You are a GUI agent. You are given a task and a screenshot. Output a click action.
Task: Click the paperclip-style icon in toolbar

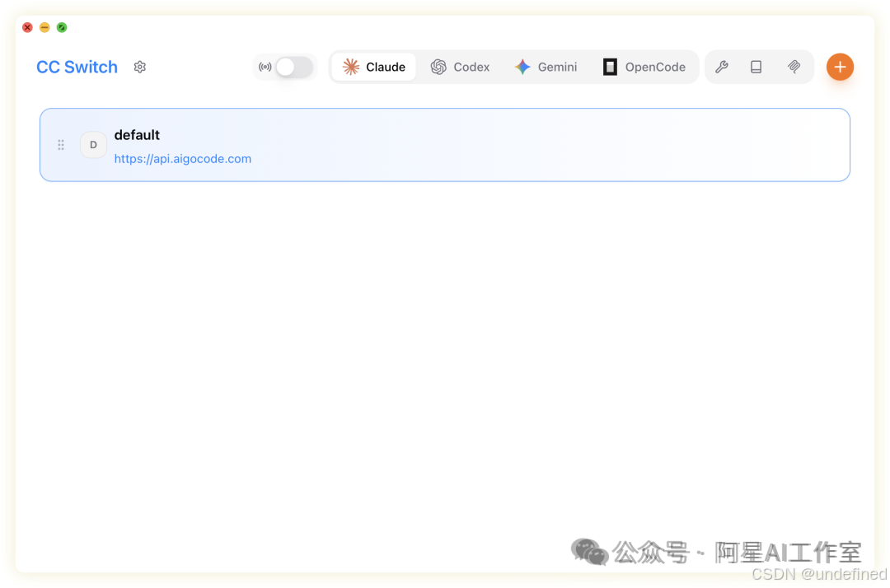point(794,67)
